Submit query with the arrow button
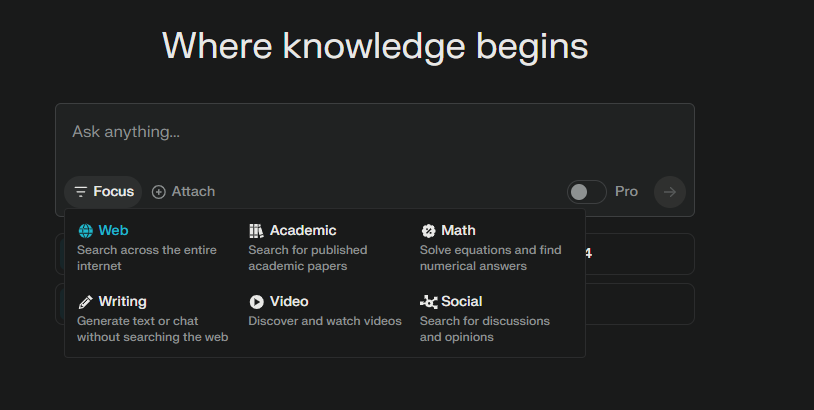Image resolution: width=814 pixels, height=410 pixels. (670, 192)
